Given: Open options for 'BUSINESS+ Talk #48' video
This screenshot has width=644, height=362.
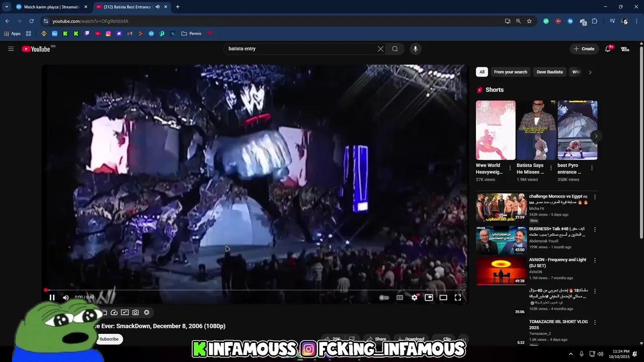Looking at the screenshot, I should coord(595,230).
